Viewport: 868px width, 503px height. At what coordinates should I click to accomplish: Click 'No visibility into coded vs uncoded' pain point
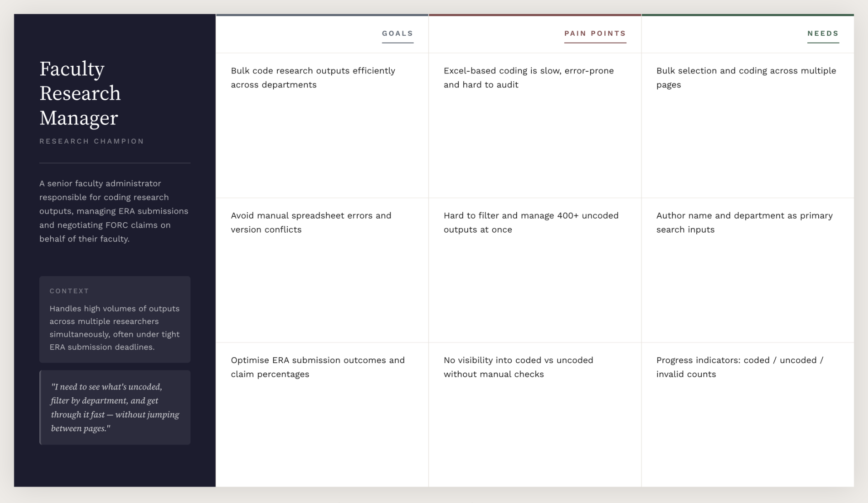(518, 367)
